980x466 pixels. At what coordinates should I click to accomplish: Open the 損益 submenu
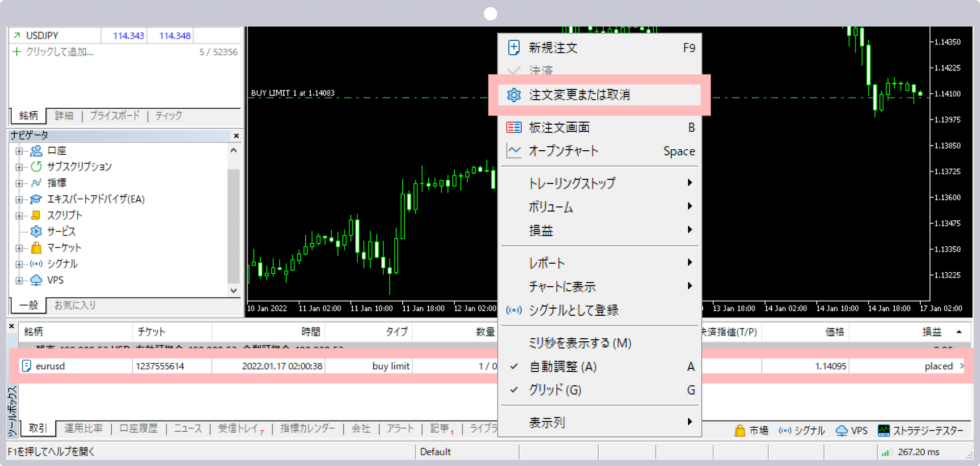tap(600, 230)
